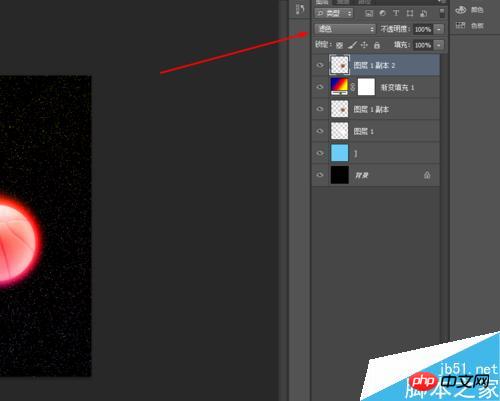Hide the 图层 1 副本 2 layer

(x=320, y=65)
